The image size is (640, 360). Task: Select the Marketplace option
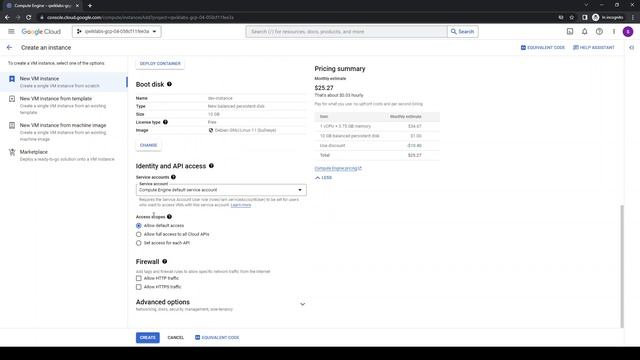coord(64,155)
